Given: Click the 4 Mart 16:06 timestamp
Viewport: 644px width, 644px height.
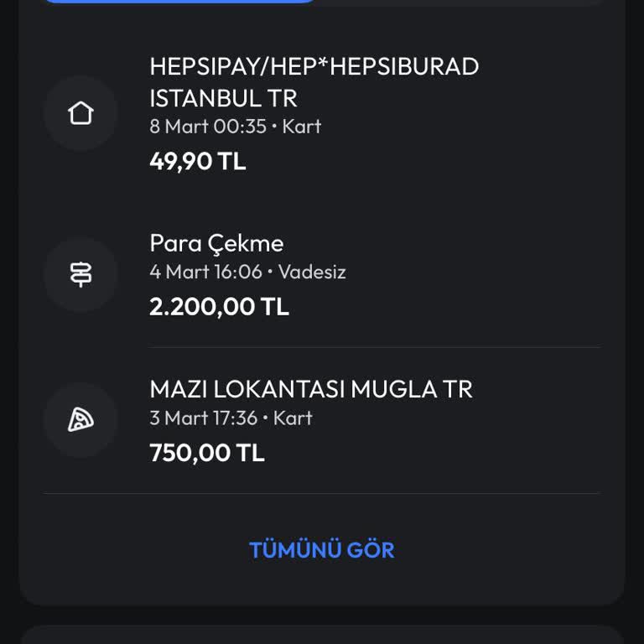Looking at the screenshot, I should [x=205, y=272].
